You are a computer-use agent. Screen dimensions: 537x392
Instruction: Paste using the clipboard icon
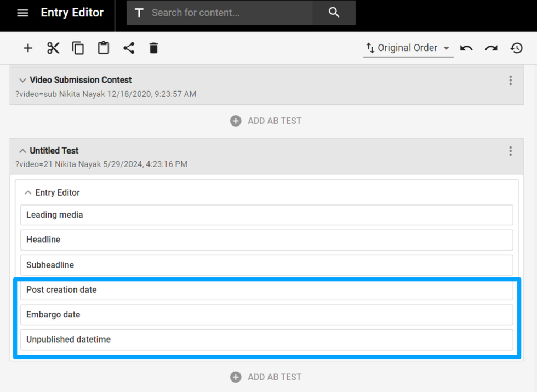pyautogui.click(x=104, y=48)
